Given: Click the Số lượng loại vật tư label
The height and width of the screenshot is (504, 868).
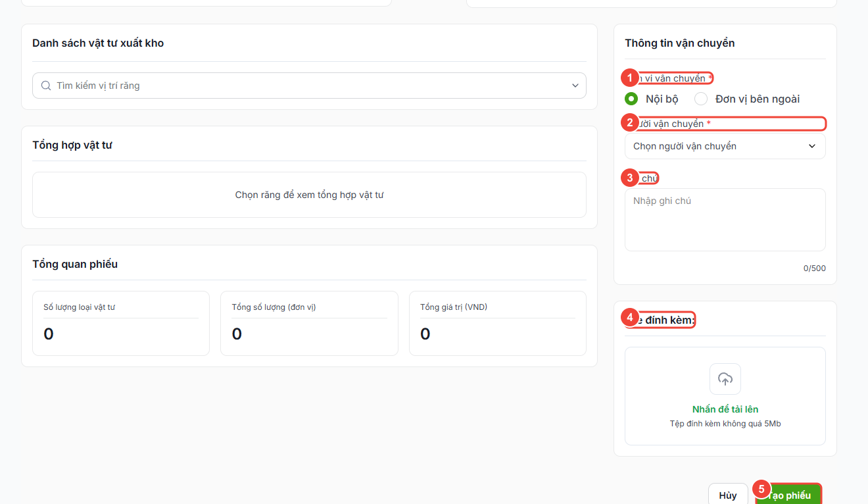Looking at the screenshot, I should 79,307.
